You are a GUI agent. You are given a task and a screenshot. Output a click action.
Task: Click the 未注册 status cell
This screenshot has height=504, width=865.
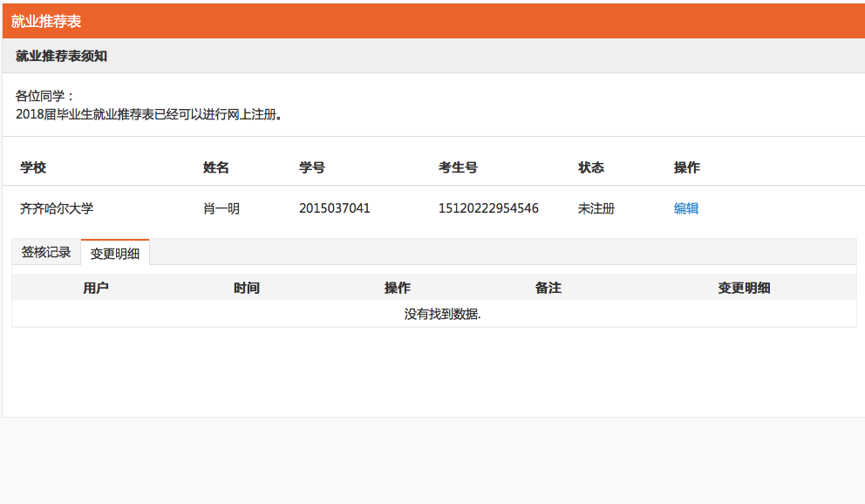(596, 208)
